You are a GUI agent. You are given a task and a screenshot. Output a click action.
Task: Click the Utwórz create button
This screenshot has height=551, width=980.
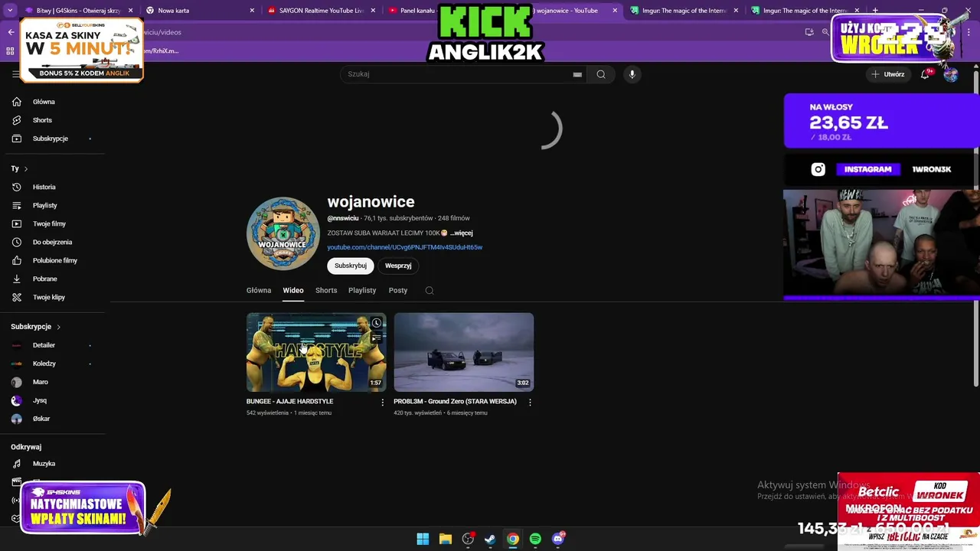pos(887,74)
